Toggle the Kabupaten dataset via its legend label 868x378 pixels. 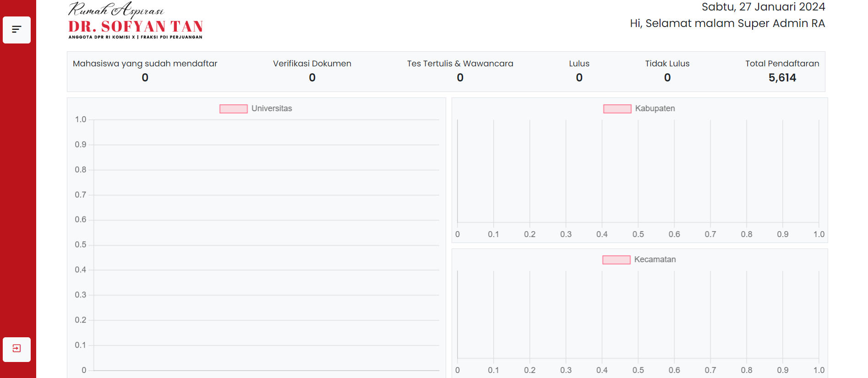pyautogui.click(x=655, y=108)
